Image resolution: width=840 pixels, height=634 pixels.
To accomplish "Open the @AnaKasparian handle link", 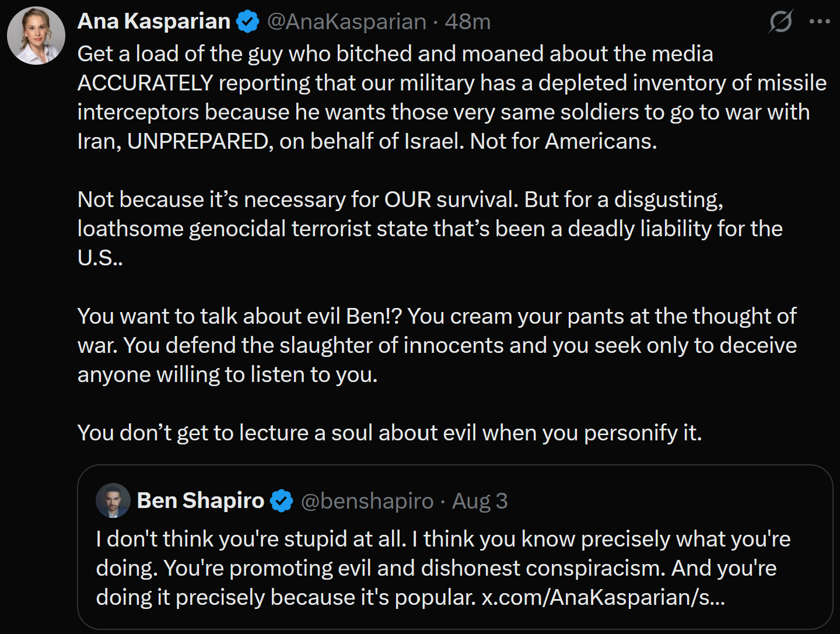I will (346, 22).
